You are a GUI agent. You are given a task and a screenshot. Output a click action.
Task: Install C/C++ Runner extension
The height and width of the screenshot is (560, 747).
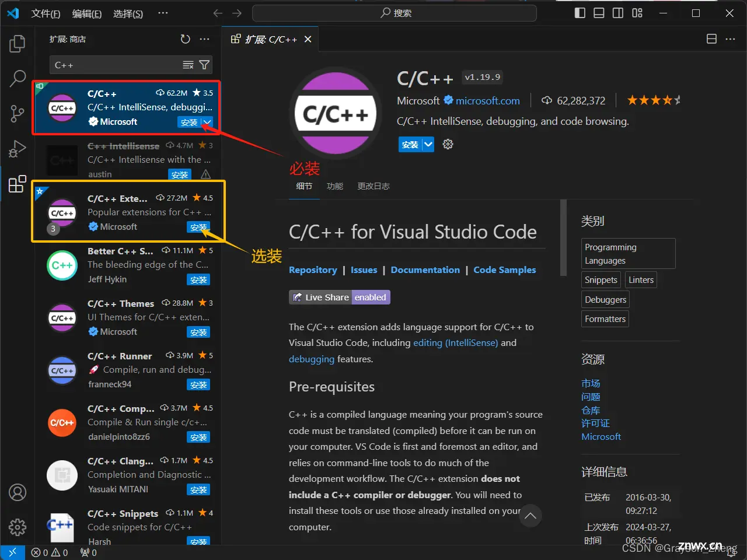click(x=198, y=384)
